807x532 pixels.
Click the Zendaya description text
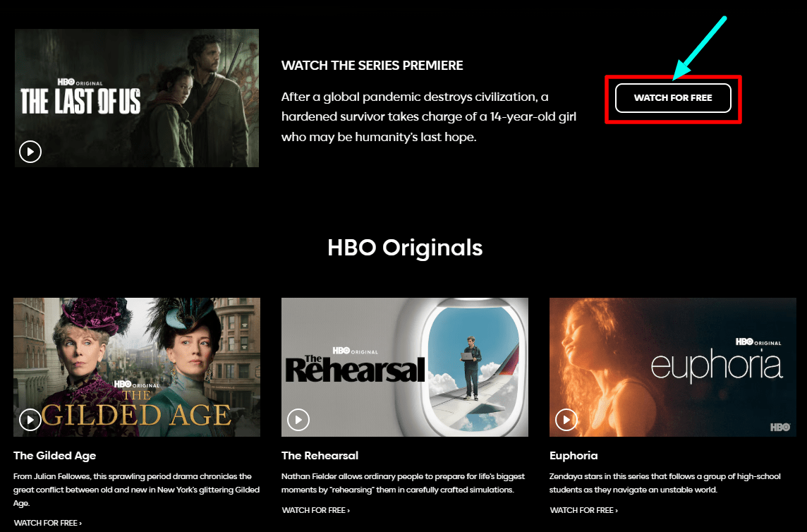(x=665, y=483)
